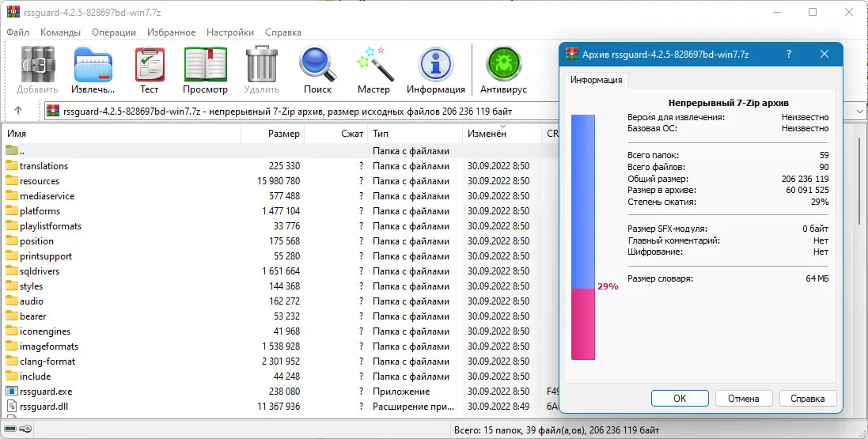Click the status bar total summary text
The width and height of the screenshot is (868, 439).
tap(556, 430)
